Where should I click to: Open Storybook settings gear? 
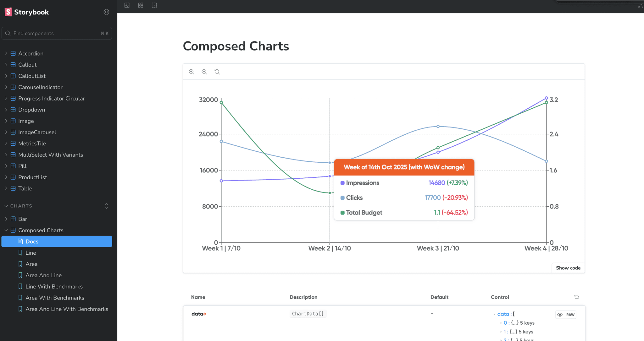[x=106, y=12]
